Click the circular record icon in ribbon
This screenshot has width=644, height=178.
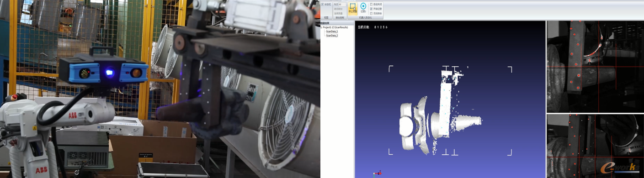click(x=363, y=8)
